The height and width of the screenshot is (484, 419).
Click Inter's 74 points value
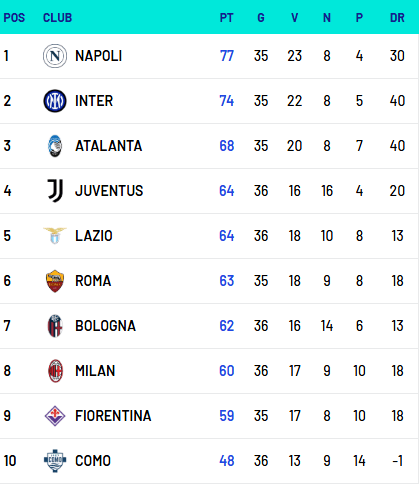227,101
